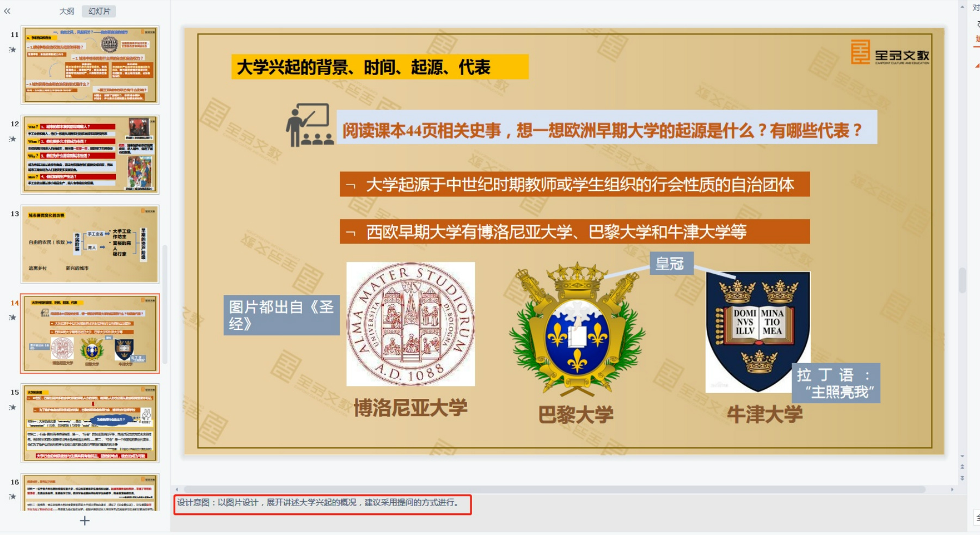Click the editor's vertical scrollbar handle
Image resolution: width=980 pixels, height=535 pixels.
pos(962,280)
